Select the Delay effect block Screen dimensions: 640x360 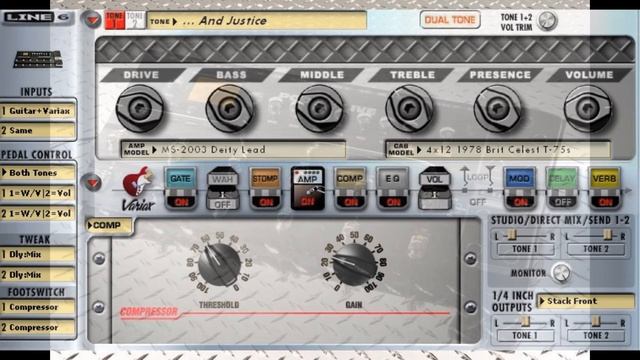coord(562,178)
